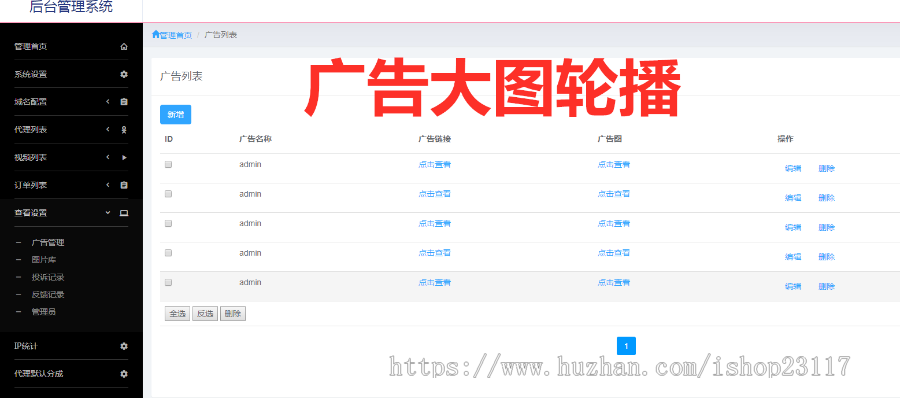Click 编辑 in the third row

click(793, 227)
